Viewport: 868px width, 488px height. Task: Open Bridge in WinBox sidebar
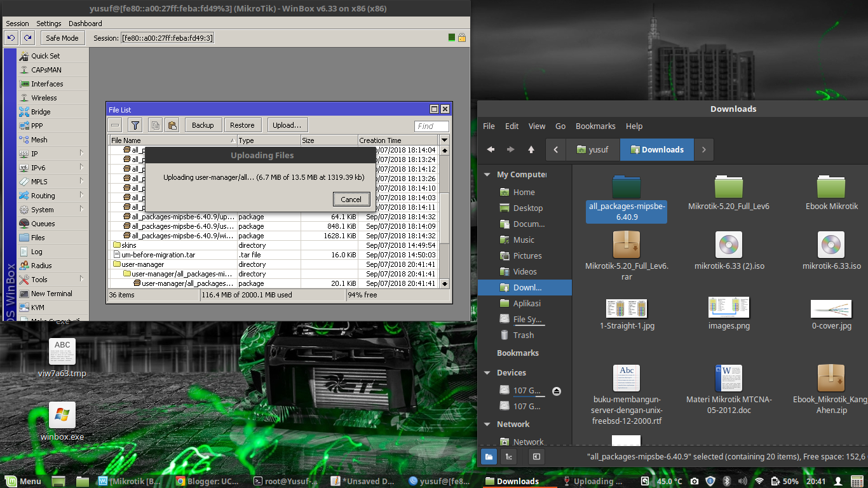(41, 112)
